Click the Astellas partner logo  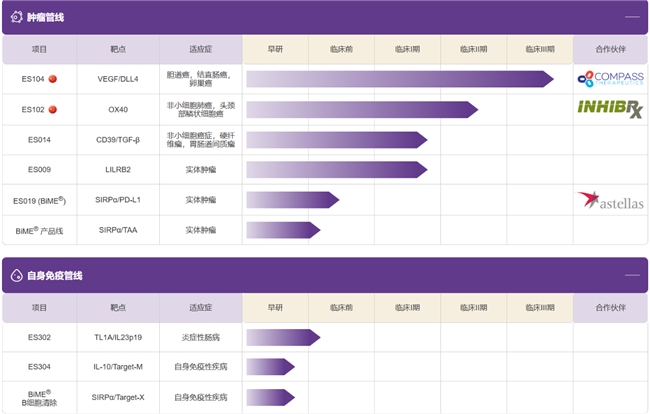[610, 201]
